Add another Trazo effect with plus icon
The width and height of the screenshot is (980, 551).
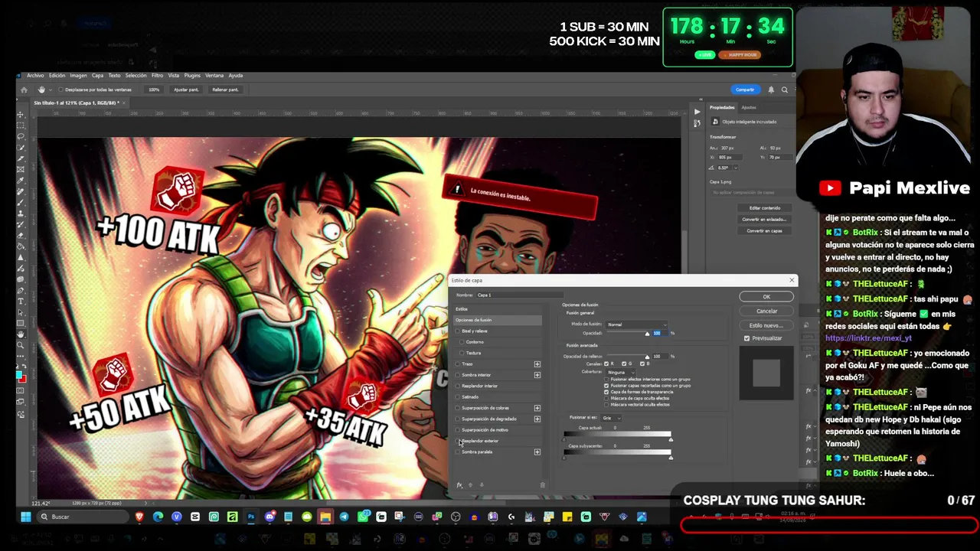click(x=537, y=364)
